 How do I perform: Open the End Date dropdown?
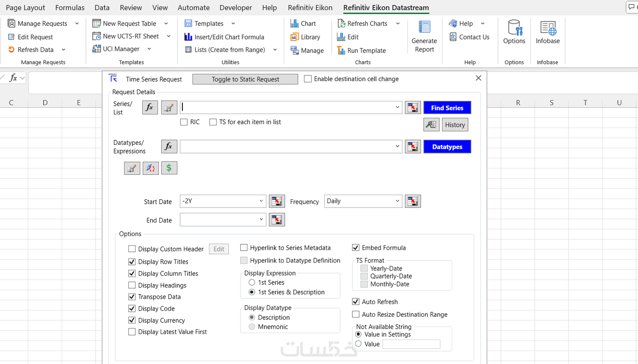click(261, 220)
